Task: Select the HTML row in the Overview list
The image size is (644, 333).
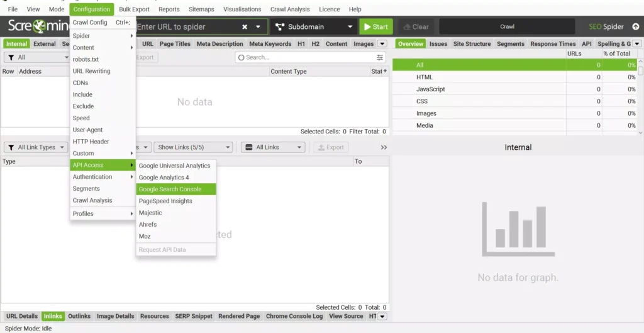Action: click(x=514, y=77)
